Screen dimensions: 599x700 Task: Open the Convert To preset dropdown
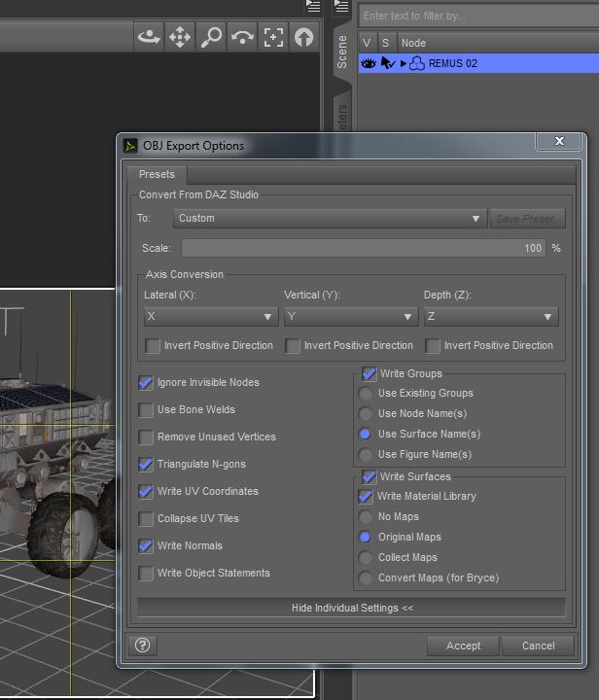[x=330, y=219]
